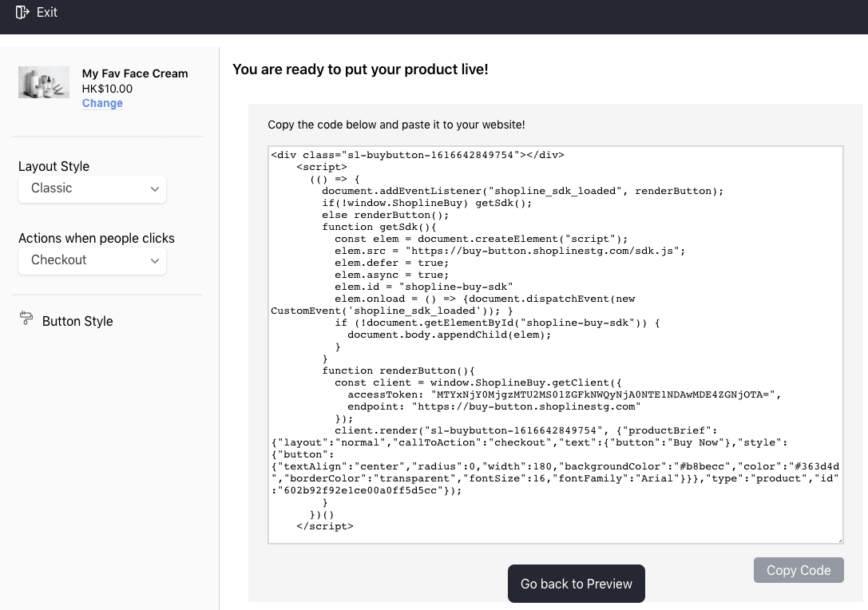This screenshot has height=610, width=868.
Task: Open the Checkout action dropdown
Action: [93, 261]
